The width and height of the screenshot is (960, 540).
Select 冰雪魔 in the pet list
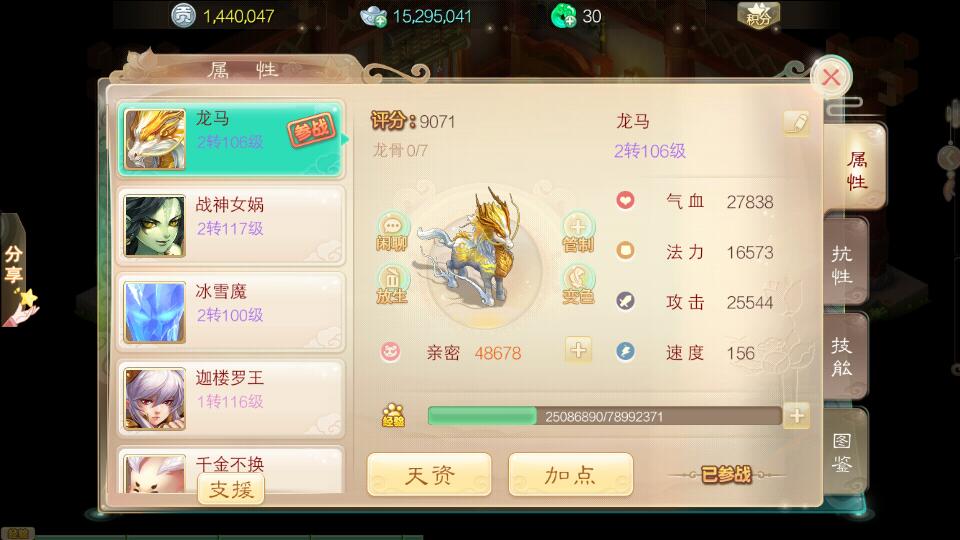[x=230, y=312]
